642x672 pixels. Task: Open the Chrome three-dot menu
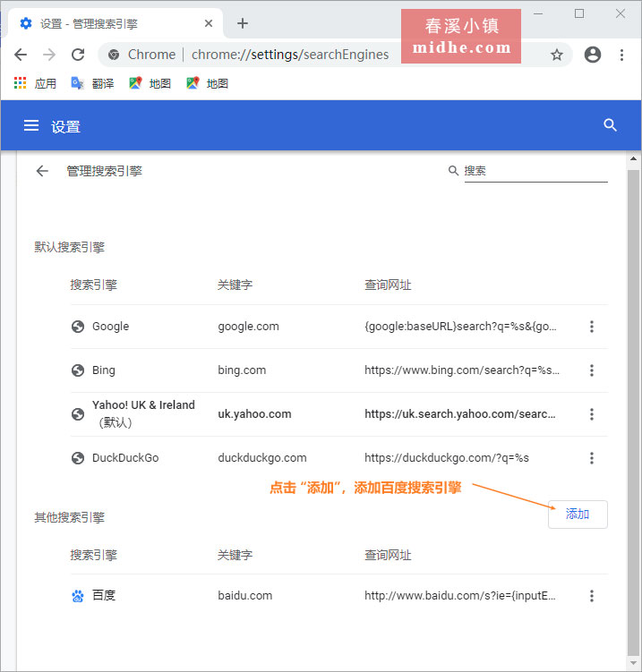(621, 55)
